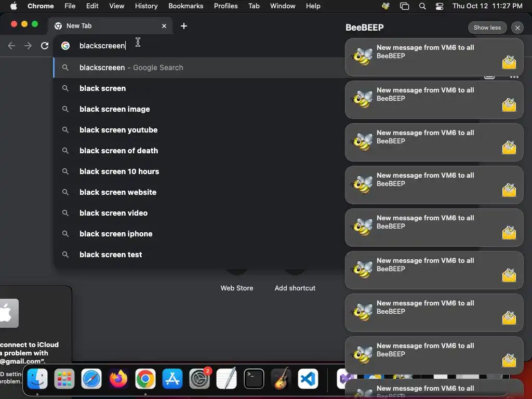Open the History menu
Screen dimensions: 532x399
[146, 6]
